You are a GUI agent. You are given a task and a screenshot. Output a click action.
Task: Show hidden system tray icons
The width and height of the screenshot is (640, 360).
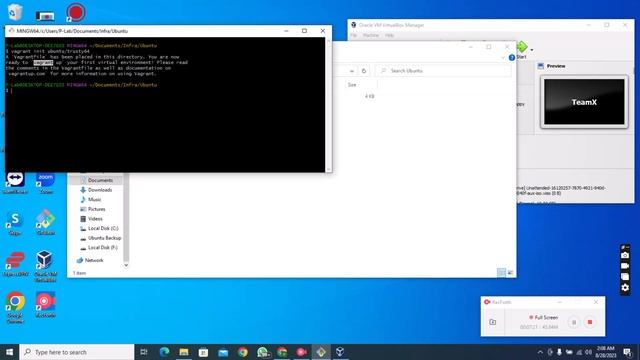540,352
